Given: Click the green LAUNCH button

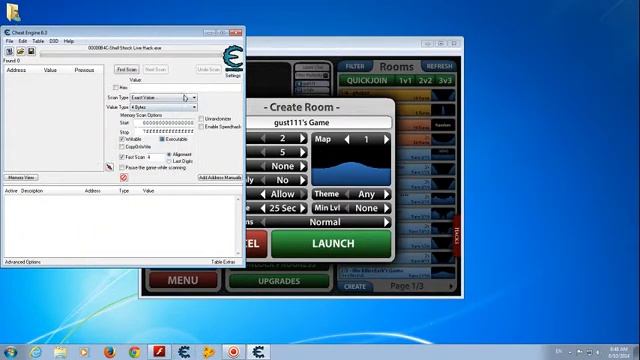Looking at the screenshot, I should point(331,244).
